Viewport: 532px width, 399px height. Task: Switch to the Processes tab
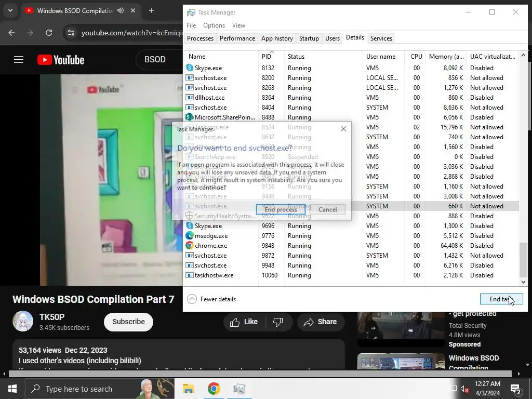click(200, 38)
